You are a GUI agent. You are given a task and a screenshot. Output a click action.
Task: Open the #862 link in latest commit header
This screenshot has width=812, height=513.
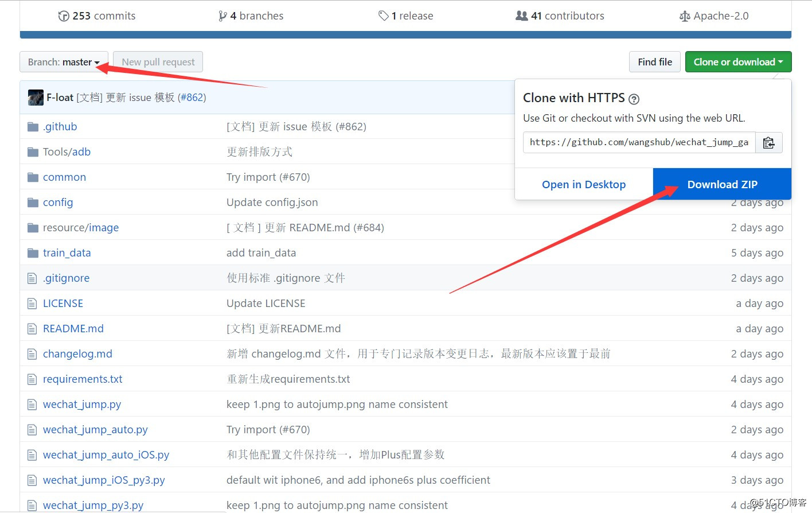[x=192, y=98]
